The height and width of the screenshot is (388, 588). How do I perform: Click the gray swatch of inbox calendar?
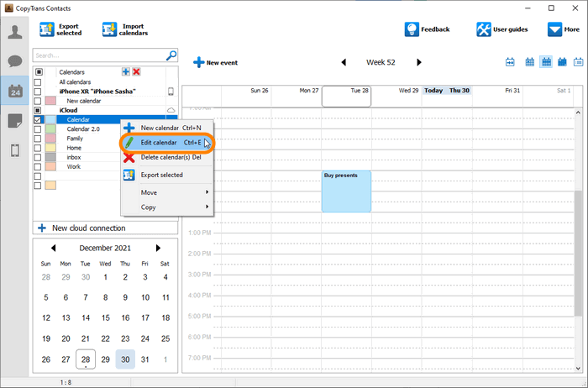point(50,157)
